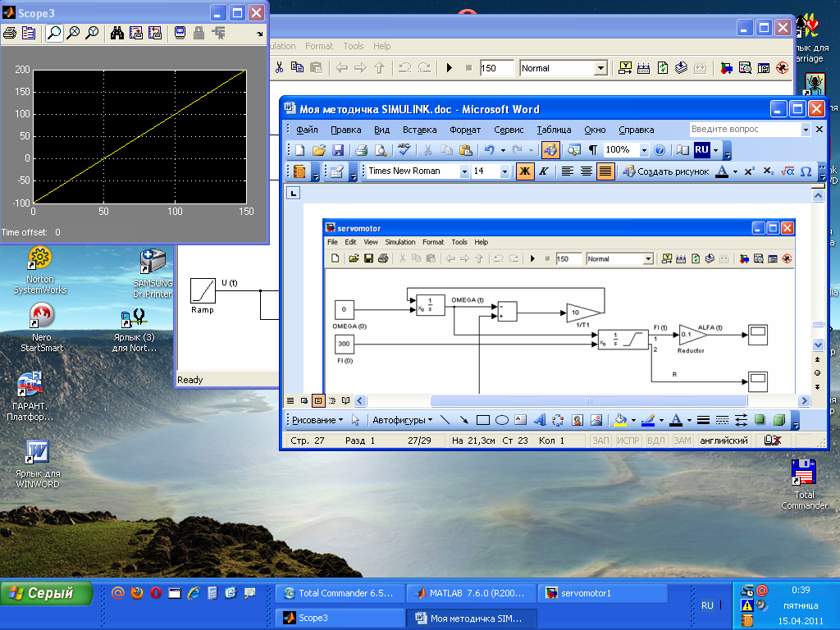Click Создать рисунок button in Word
This screenshot has width=840, height=630.
[x=664, y=171]
